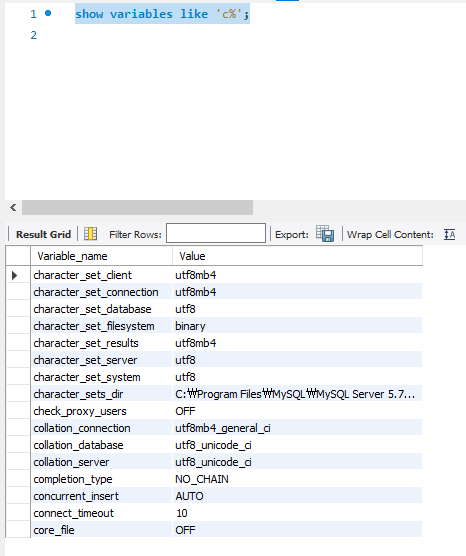Select the character_set_connection cell
Image resolution: width=466 pixels, height=556 pixels.
(x=101, y=292)
